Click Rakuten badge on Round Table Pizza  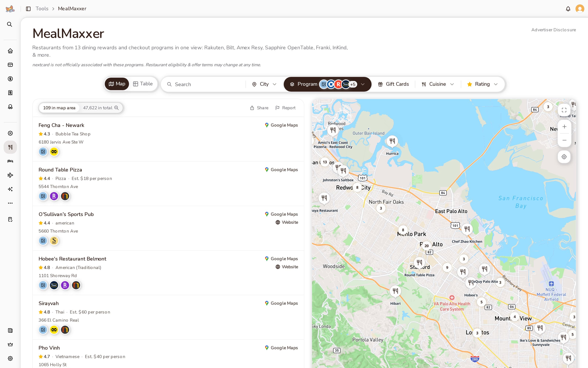click(54, 196)
